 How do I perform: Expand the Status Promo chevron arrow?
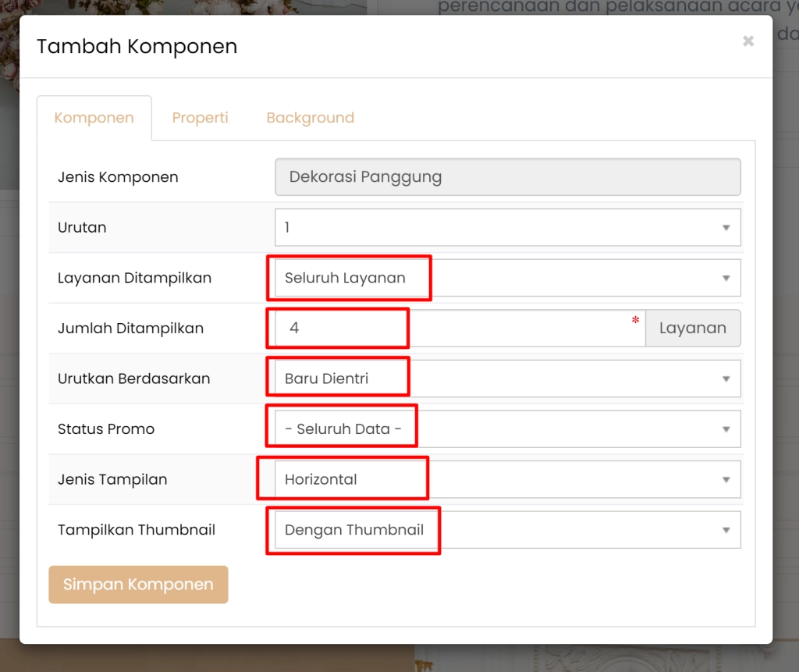(x=728, y=428)
